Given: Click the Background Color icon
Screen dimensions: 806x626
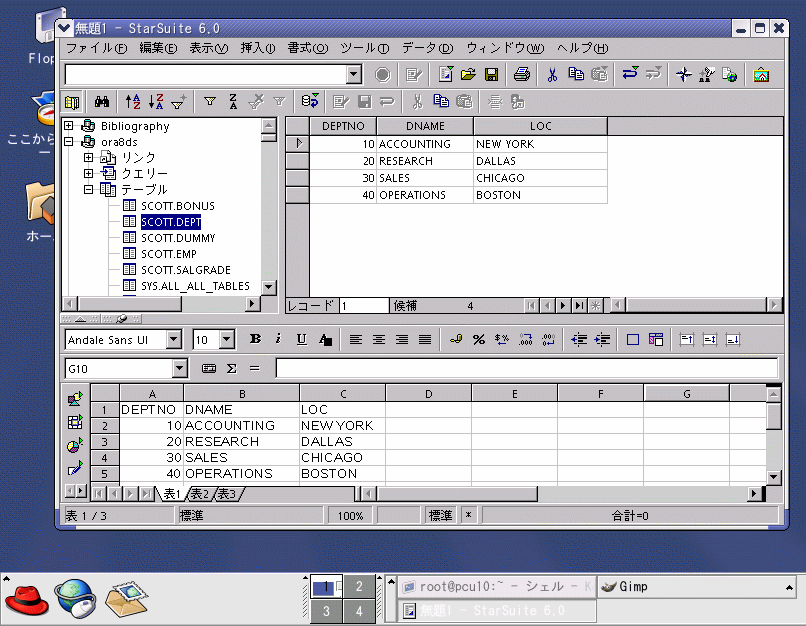Looking at the screenshot, I should [x=656, y=339].
